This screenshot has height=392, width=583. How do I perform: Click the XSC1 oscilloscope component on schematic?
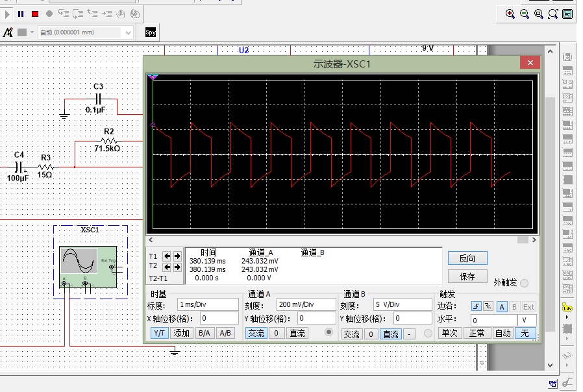tap(88, 267)
